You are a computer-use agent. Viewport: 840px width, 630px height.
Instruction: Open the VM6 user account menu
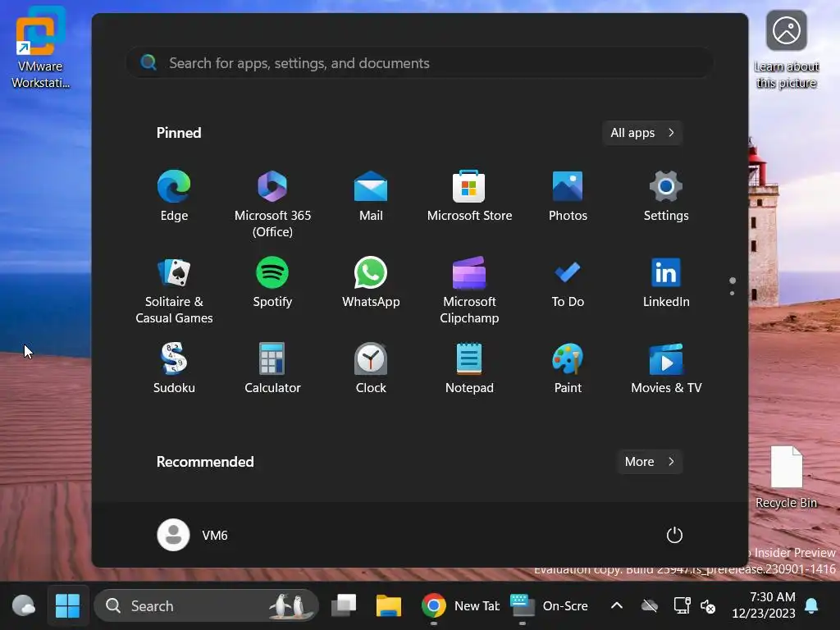point(193,535)
